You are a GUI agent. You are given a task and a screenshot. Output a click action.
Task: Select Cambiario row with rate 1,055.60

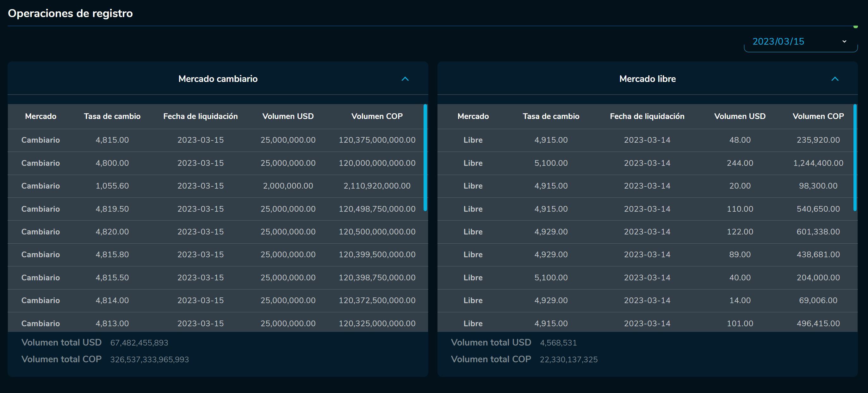pyautogui.click(x=112, y=186)
